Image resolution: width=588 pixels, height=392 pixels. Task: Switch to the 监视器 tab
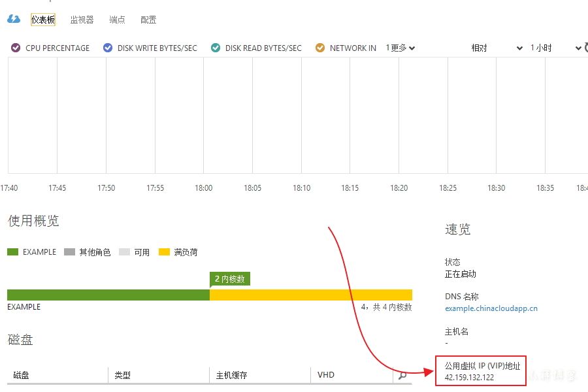click(x=82, y=20)
